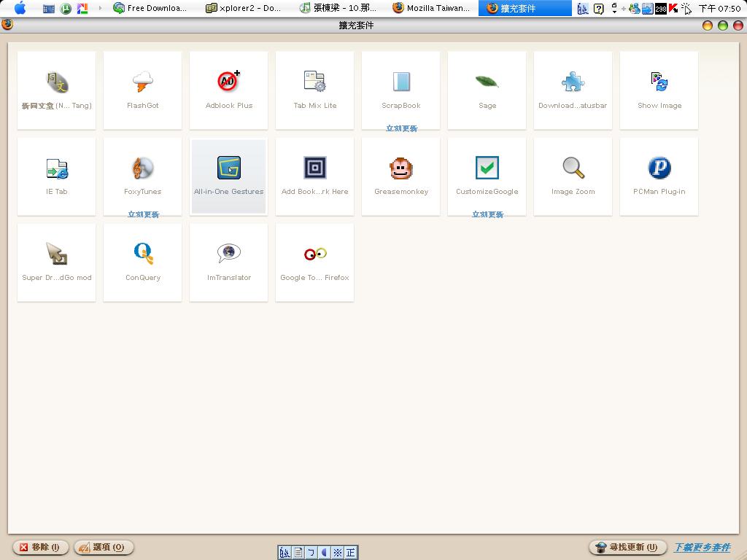Select the ConQuery extension icon
This screenshot has height=560, width=747.
coord(144,253)
